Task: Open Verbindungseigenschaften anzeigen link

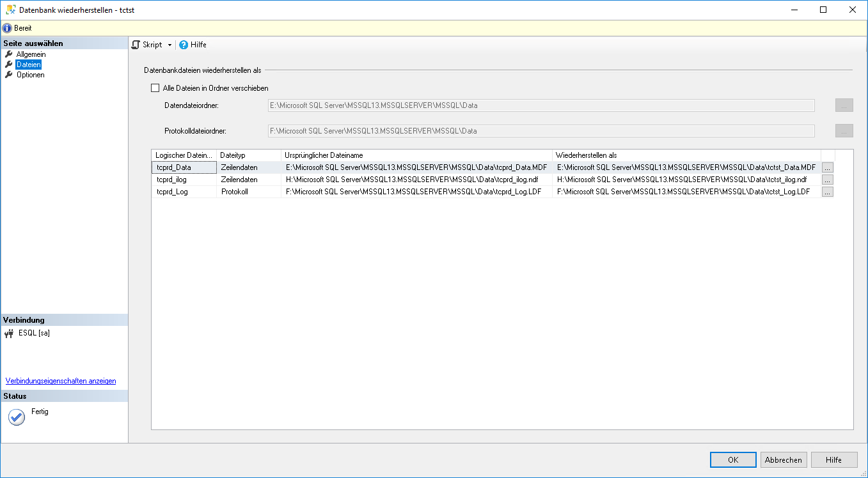Action: click(61, 381)
